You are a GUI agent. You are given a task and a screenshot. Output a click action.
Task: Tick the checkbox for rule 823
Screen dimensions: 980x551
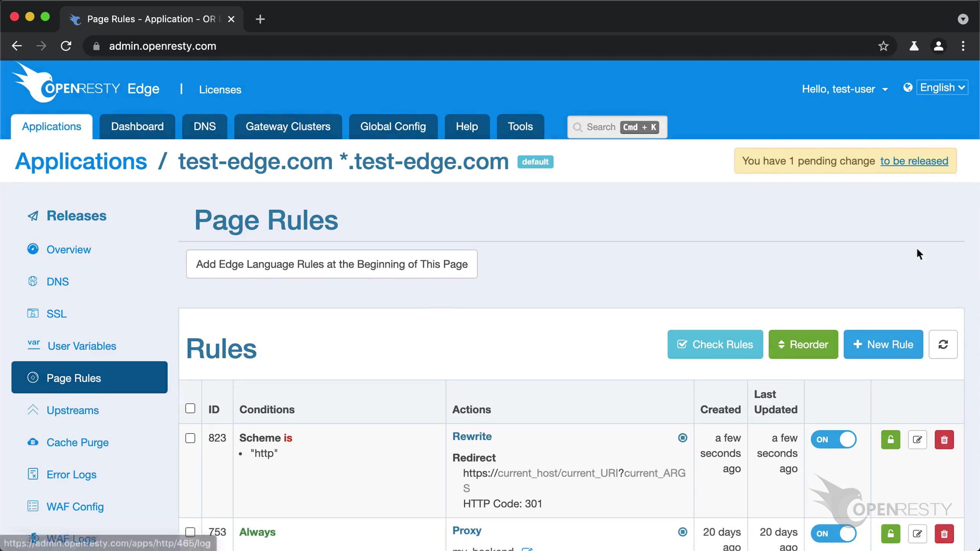pos(190,438)
